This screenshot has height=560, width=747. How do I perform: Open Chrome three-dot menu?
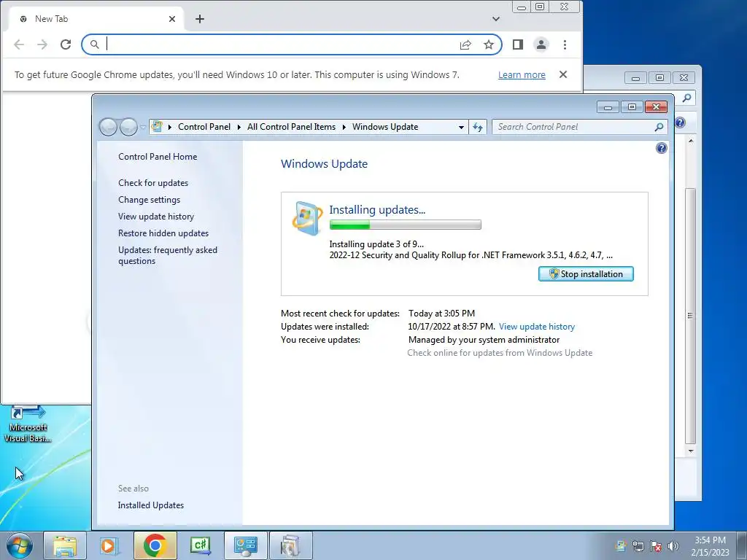click(x=565, y=44)
